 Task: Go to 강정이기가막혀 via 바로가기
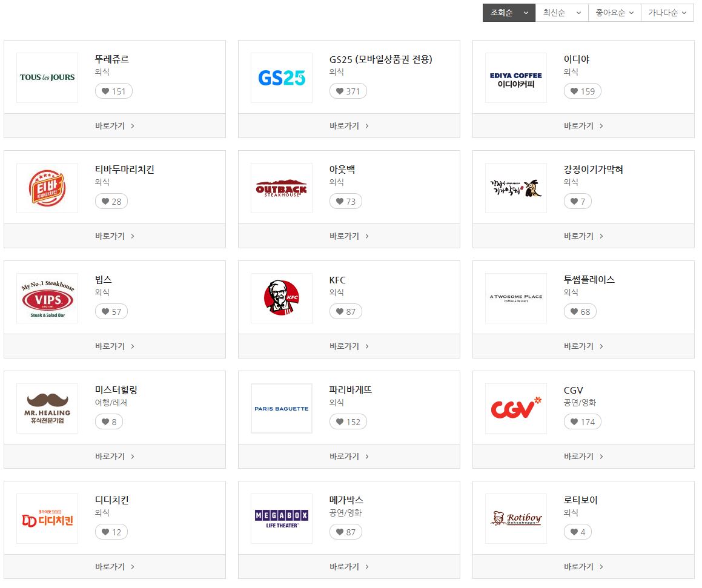click(x=583, y=236)
